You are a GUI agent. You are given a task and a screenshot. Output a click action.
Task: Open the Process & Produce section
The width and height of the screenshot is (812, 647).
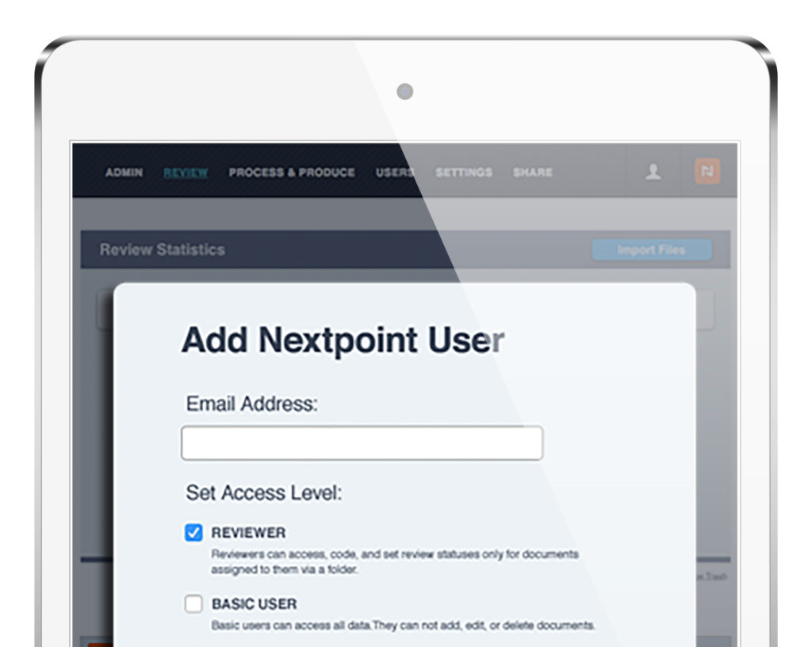[x=292, y=173]
